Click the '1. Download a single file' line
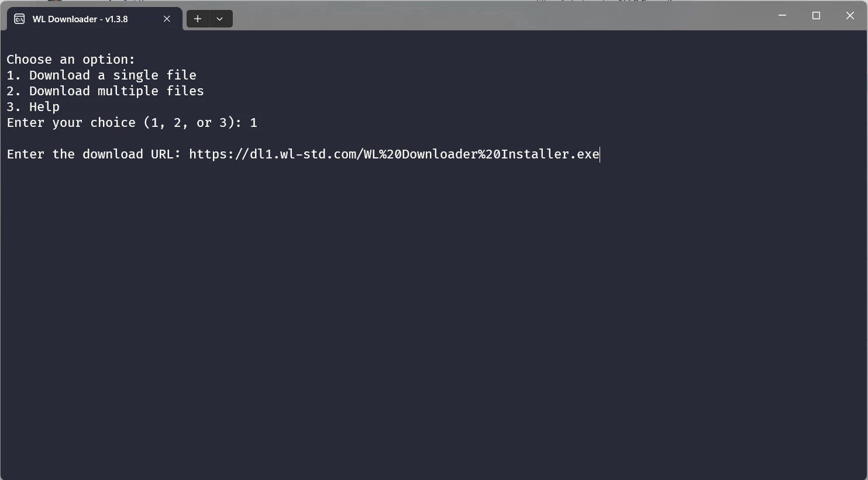Screen dimensions: 868x480 pos(101,75)
